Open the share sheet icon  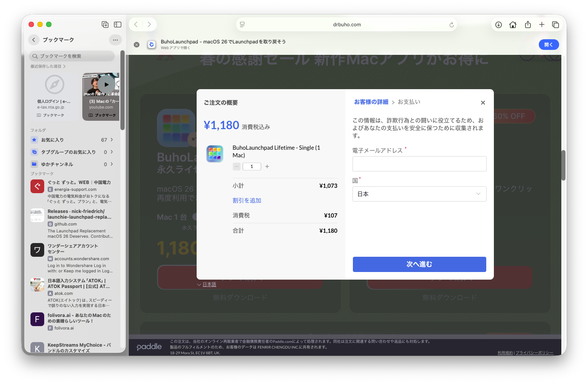(528, 25)
